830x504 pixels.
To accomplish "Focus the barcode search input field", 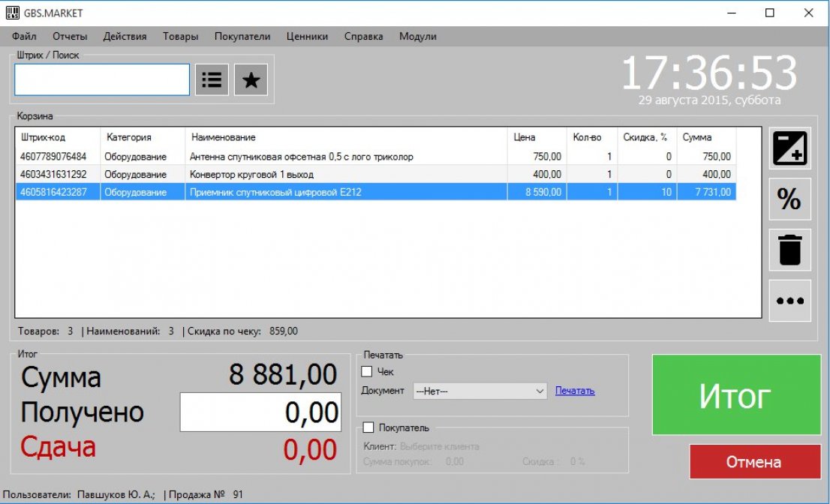I will click(x=102, y=79).
